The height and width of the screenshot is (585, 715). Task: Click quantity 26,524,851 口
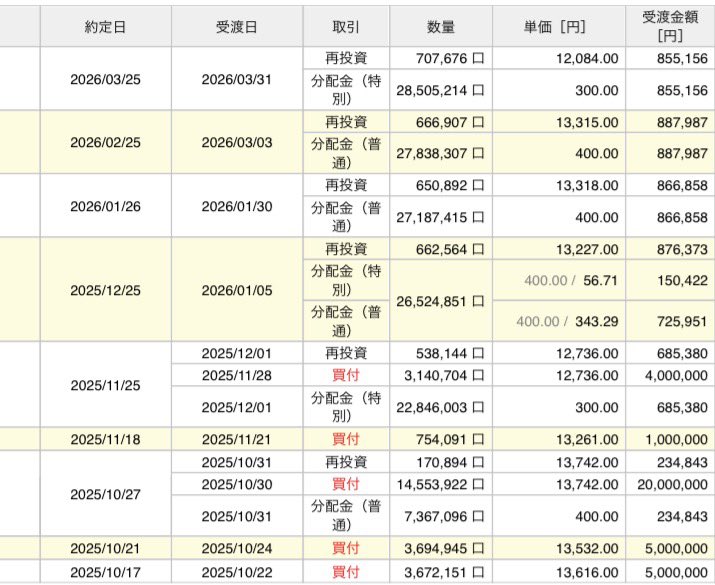tap(440, 301)
